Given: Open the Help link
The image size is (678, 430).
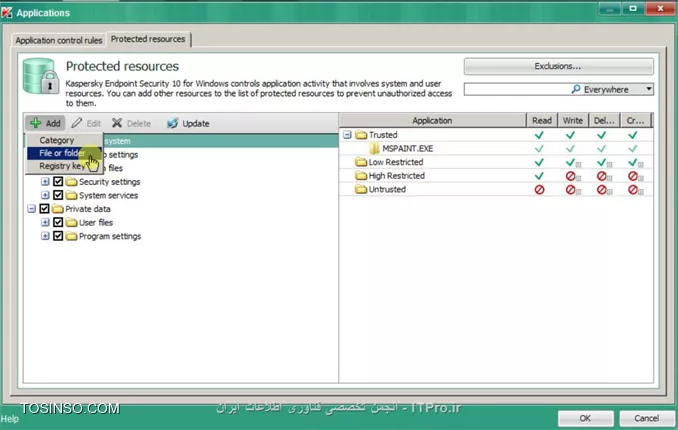Looking at the screenshot, I should click(x=10, y=419).
